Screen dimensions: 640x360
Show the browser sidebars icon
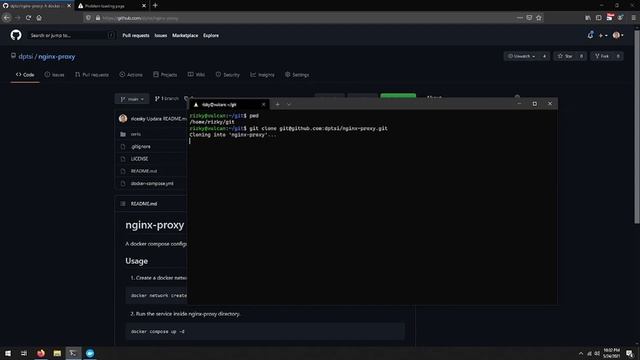coord(598,18)
